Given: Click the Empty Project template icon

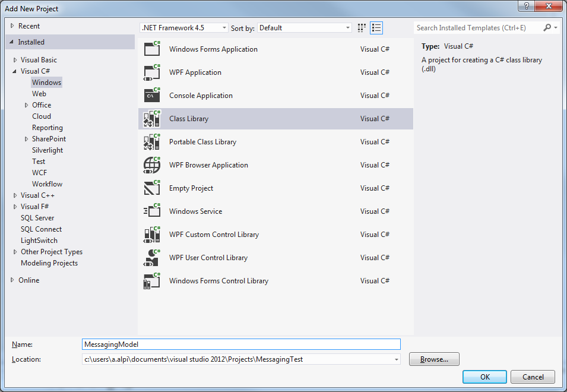Looking at the screenshot, I should pos(152,188).
